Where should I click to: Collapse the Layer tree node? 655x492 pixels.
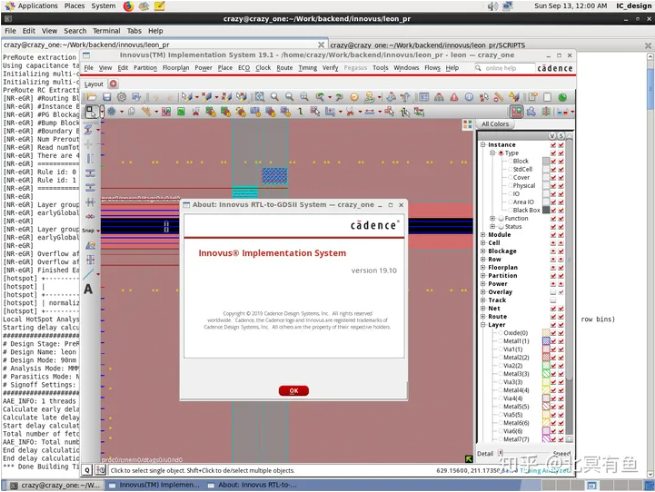[x=483, y=325]
